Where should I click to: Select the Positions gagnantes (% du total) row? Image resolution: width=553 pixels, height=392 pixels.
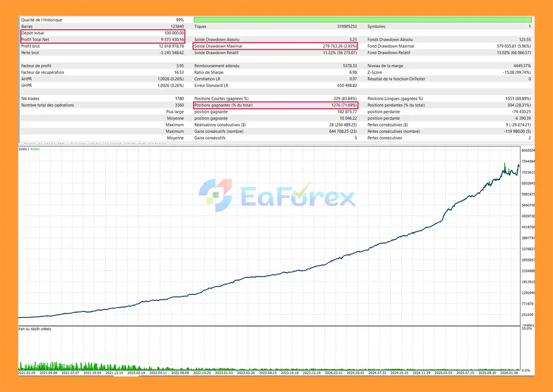(275, 105)
